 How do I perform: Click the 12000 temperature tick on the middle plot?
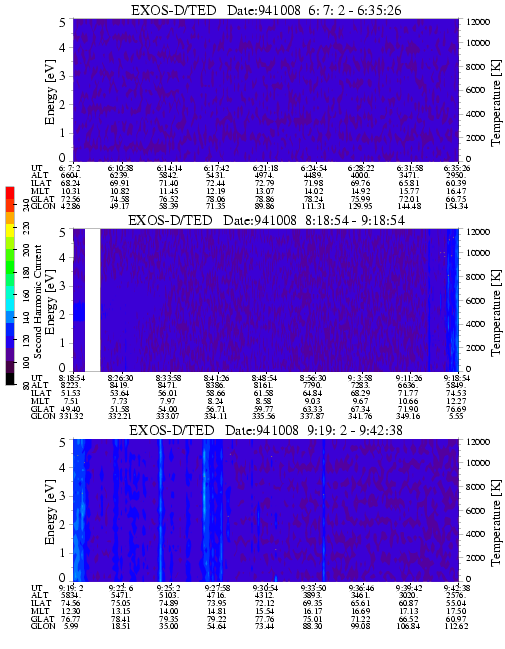pyautogui.click(x=478, y=232)
